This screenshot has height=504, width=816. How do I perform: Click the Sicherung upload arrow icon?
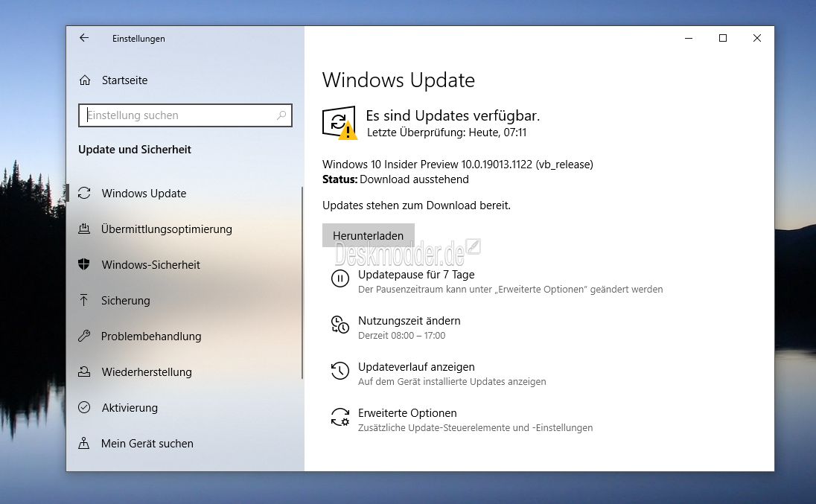pyautogui.click(x=84, y=300)
